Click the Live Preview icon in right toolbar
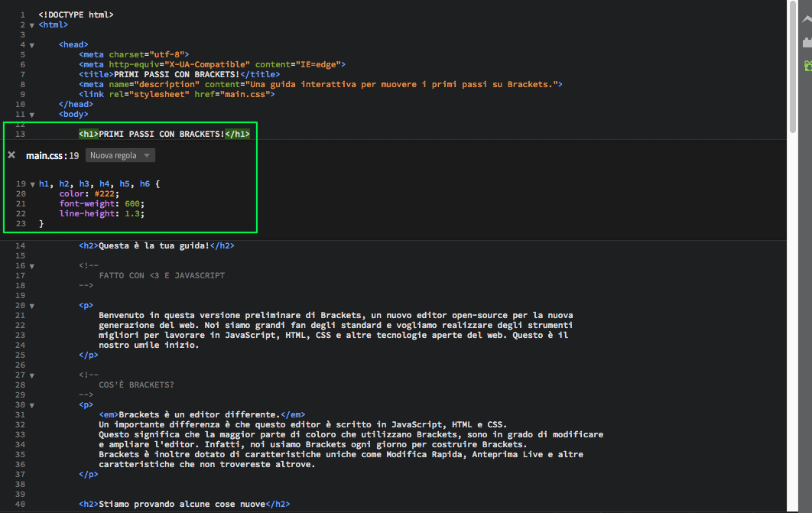The image size is (812, 513). [807, 21]
